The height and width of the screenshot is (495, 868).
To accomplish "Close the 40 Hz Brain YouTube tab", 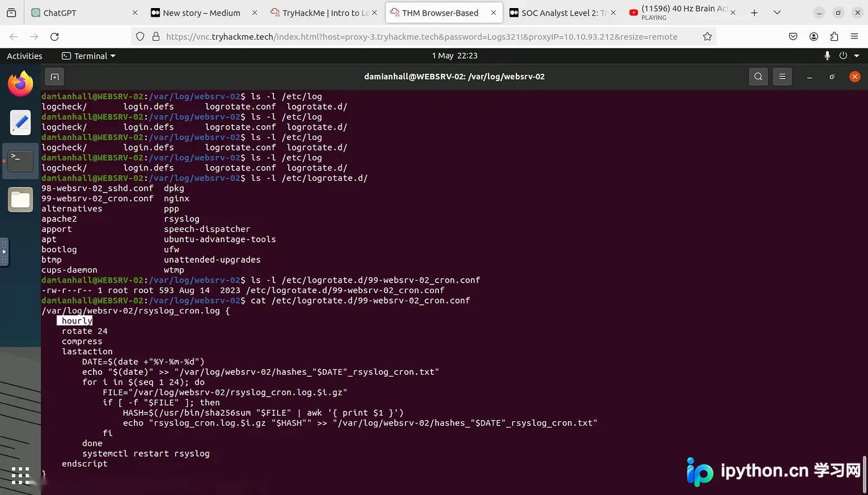I will (733, 12).
